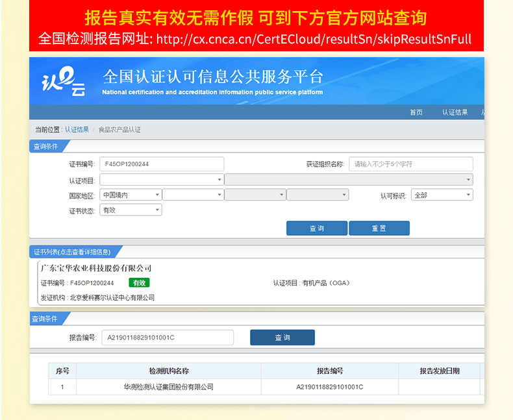Click table cell A2190118829101001C
The width and height of the screenshot is (513, 420).
pos(330,387)
